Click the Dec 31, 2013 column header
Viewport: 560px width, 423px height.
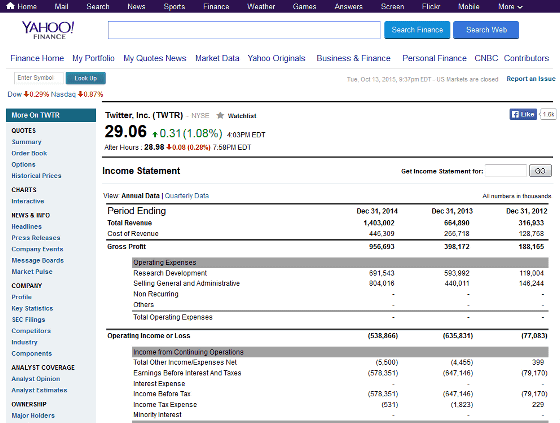pyautogui.click(x=452, y=211)
